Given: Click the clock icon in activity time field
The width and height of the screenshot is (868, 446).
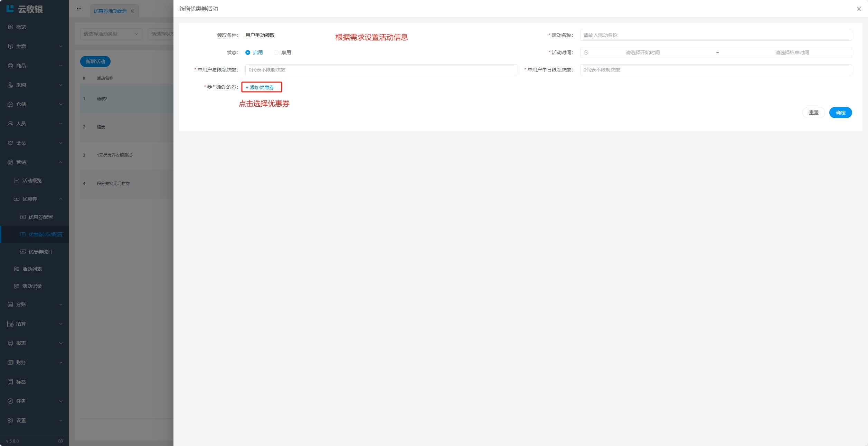Looking at the screenshot, I should pos(586,52).
